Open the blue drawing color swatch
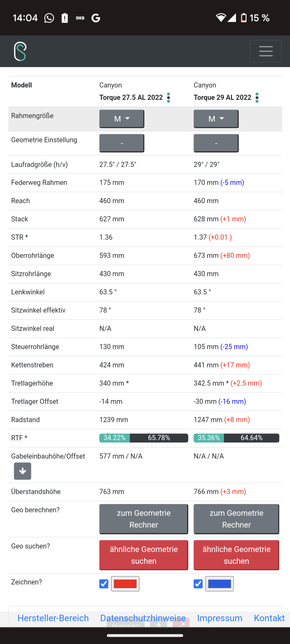290x644 pixels. coord(220,584)
